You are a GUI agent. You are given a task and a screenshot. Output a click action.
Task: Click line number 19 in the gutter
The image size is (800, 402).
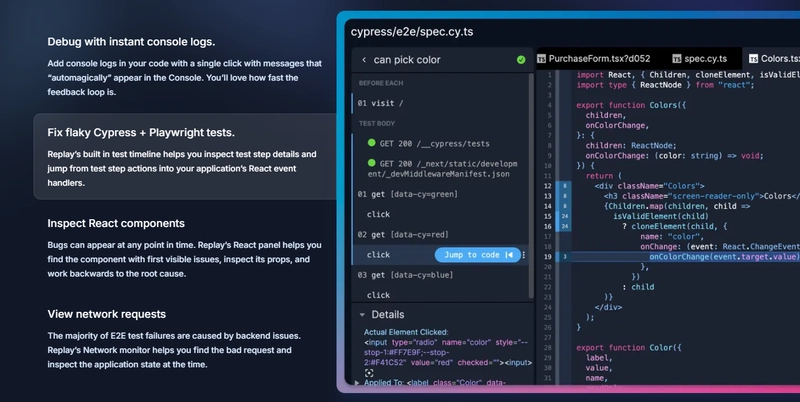[547, 257]
